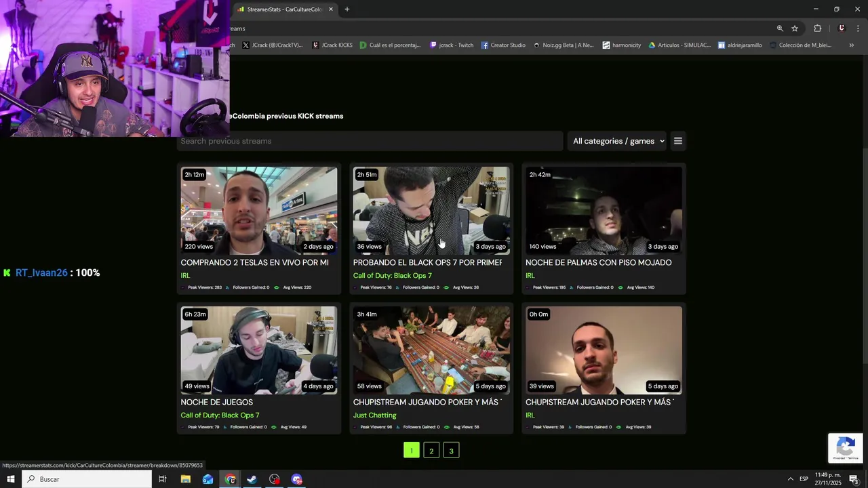This screenshot has height=488, width=868.
Task: Bookmark this page with the star icon
Action: pyautogui.click(x=795, y=28)
